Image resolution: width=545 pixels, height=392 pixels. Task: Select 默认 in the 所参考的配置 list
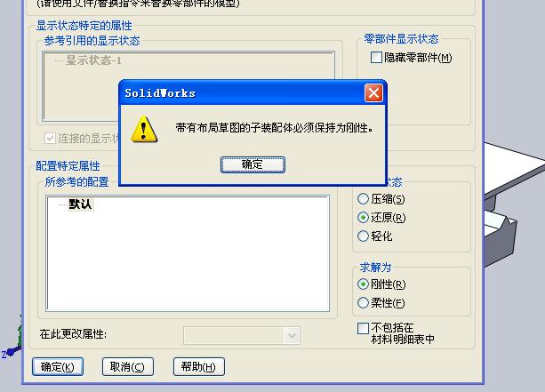click(80, 204)
